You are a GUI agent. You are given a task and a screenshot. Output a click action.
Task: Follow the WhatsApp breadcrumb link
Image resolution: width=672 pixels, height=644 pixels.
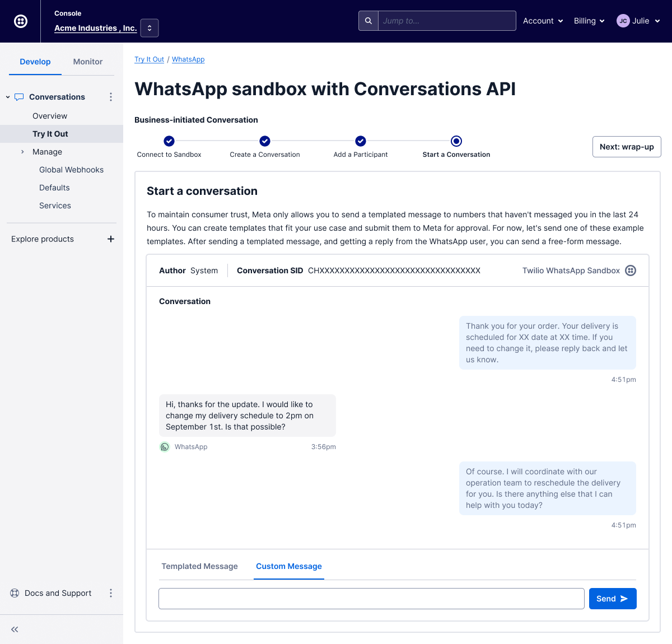click(188, 59)
